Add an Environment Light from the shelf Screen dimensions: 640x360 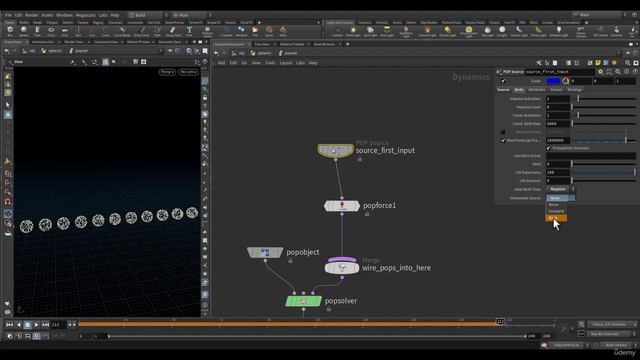click(x=469, y=31)
